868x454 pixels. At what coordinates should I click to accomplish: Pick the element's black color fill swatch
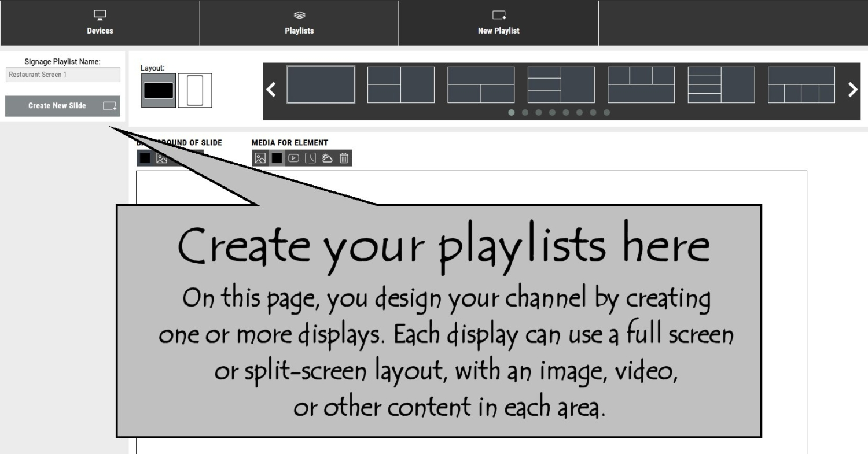click(277, 158)
